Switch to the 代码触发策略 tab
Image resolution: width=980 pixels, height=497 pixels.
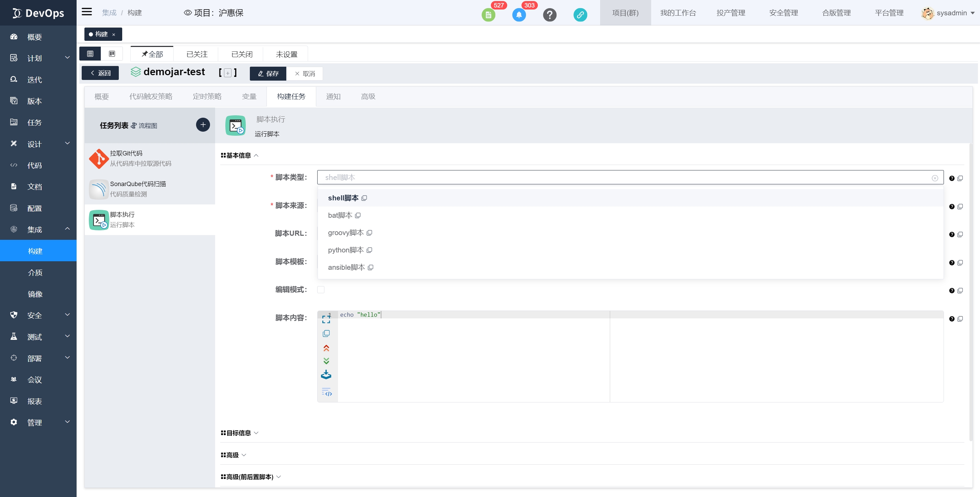(151, 97)
